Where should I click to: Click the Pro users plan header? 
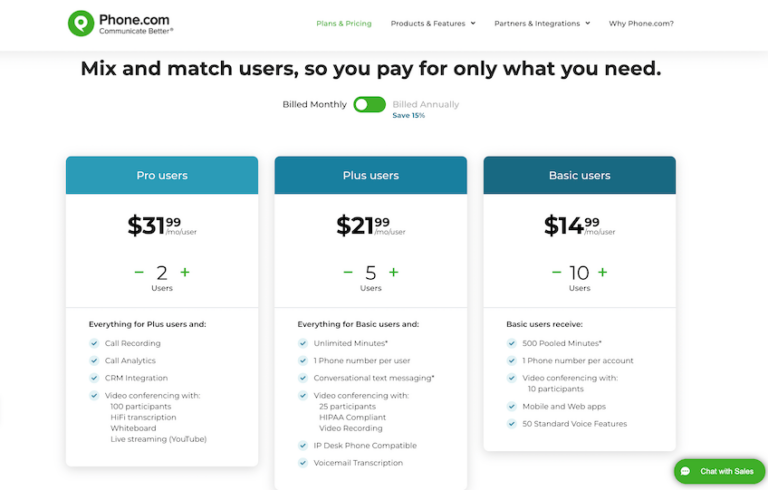162,175
